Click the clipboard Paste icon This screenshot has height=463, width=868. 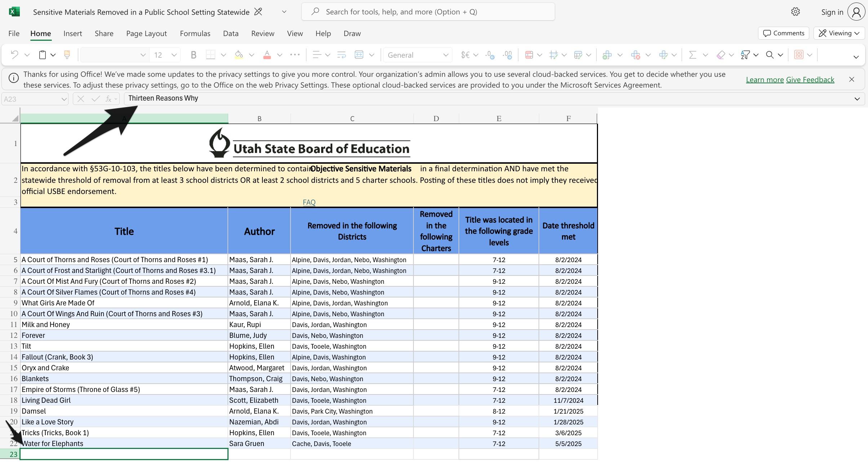tap(42, 55)
